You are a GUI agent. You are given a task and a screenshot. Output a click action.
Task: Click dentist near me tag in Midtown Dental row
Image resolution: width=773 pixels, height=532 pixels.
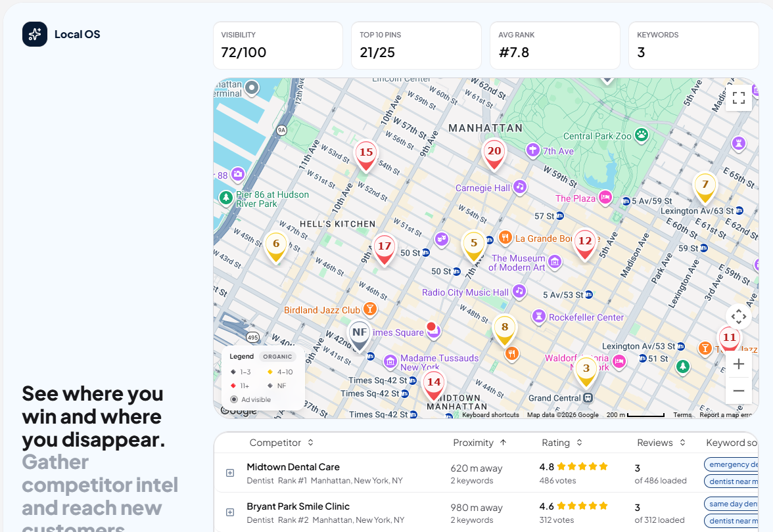(732, 481)
